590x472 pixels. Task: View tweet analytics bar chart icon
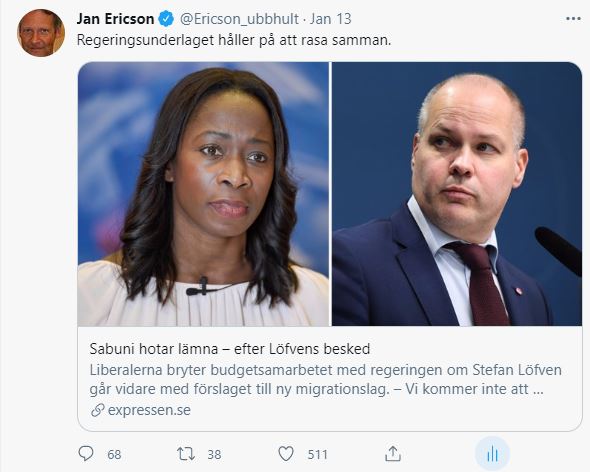[492, 454]
